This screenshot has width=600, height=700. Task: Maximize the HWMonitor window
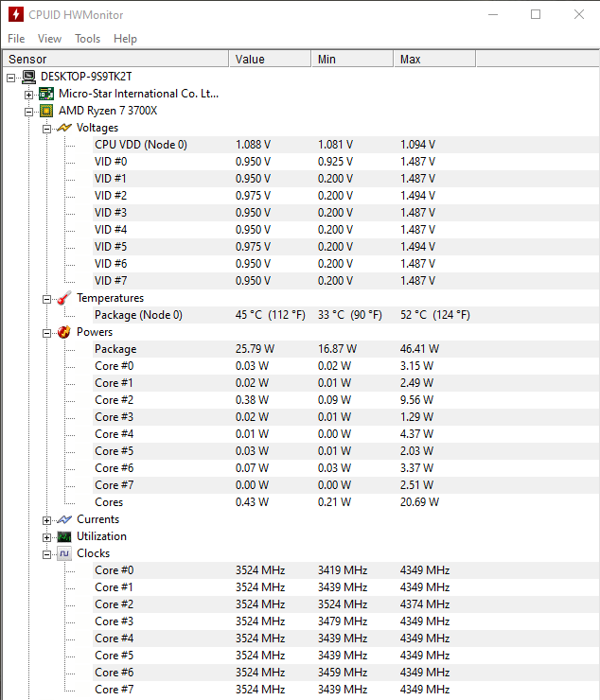pos(536,14)
